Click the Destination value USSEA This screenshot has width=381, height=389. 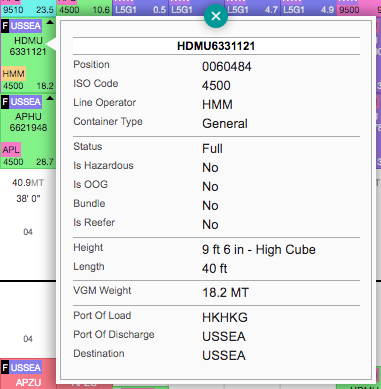click(x=224, y=356)
